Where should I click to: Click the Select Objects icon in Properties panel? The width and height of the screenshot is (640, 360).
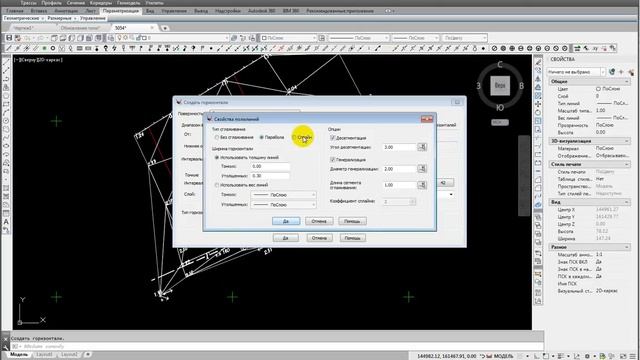click(x=622, y=72)
